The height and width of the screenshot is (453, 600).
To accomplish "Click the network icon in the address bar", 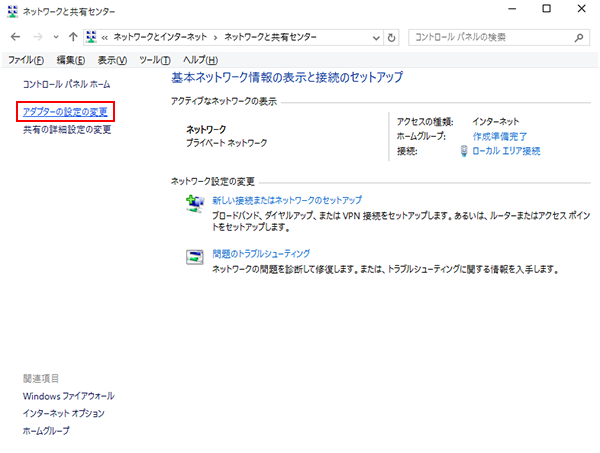I will 92,37.
